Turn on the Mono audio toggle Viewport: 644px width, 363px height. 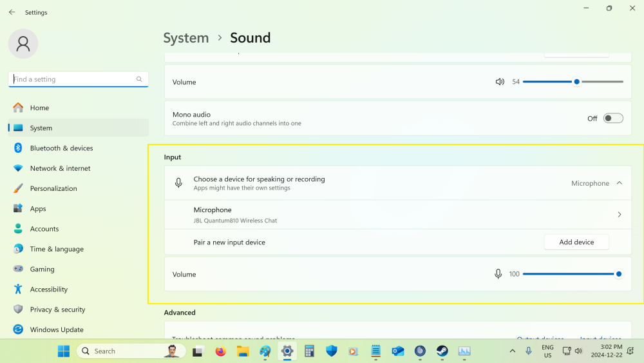point(613,118)
